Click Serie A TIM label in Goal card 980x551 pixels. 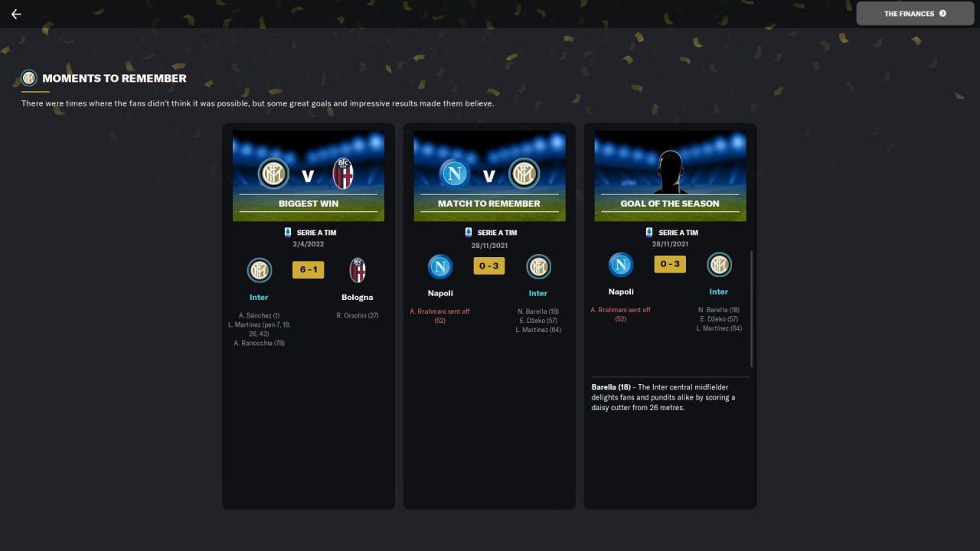678,232
